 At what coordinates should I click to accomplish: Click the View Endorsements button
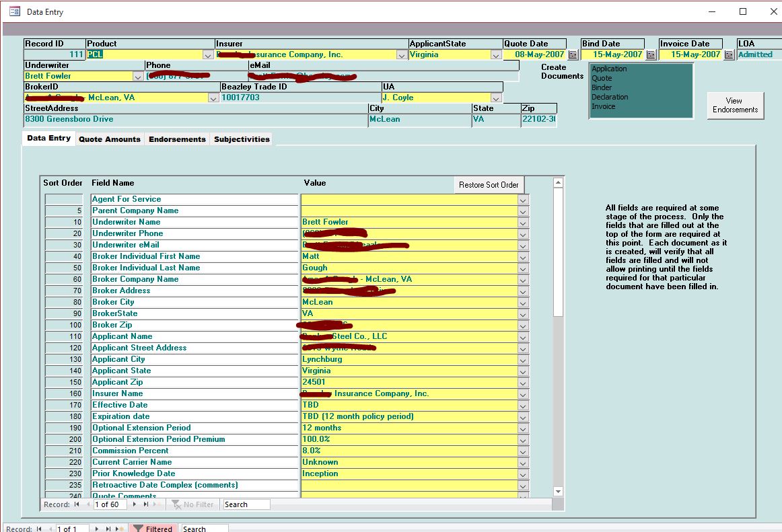(x=735, y=106)
